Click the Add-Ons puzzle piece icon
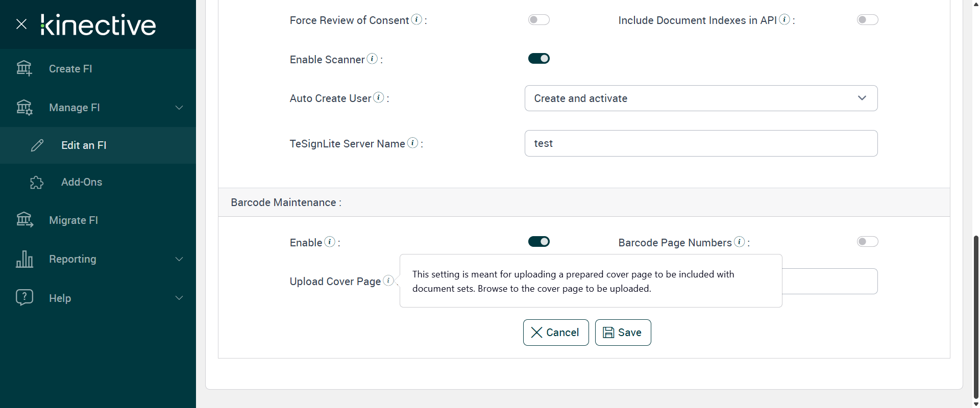This screenshot has height=408, width=980. 37,182
